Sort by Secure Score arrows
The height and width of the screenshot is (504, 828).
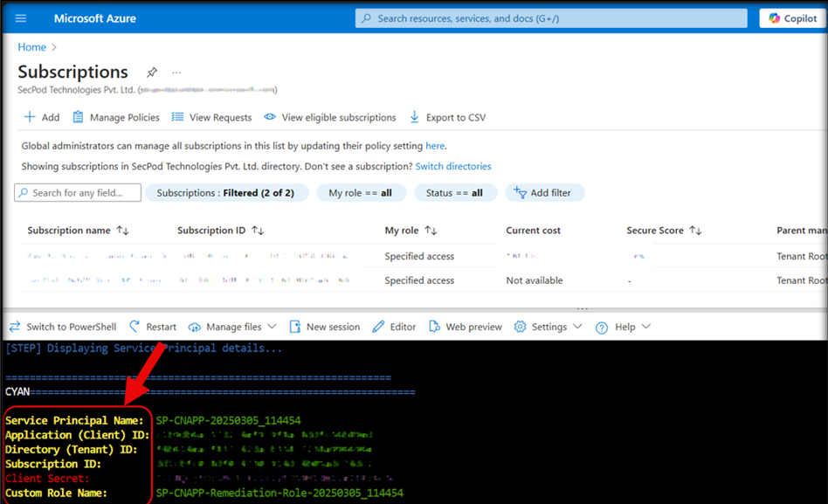click(x=695, y=231)
